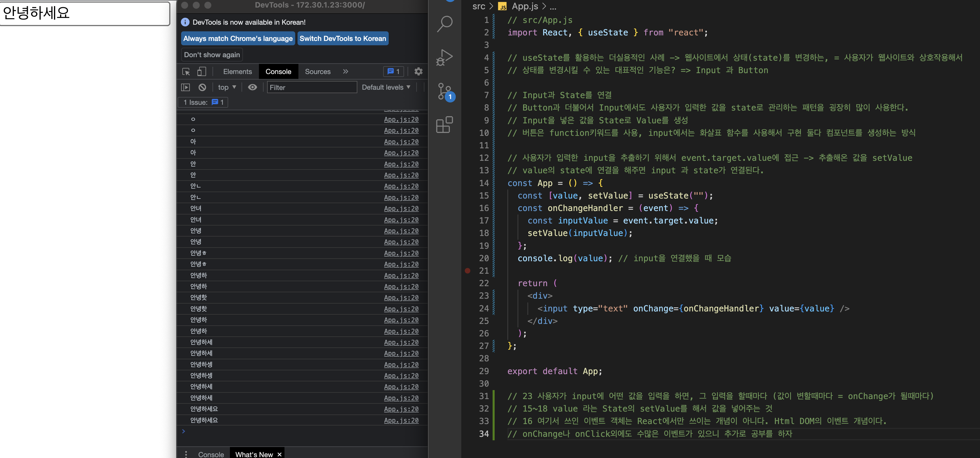Click the console Filter input field
Viewport: 980px width, 458px height.
click(311, 87)
